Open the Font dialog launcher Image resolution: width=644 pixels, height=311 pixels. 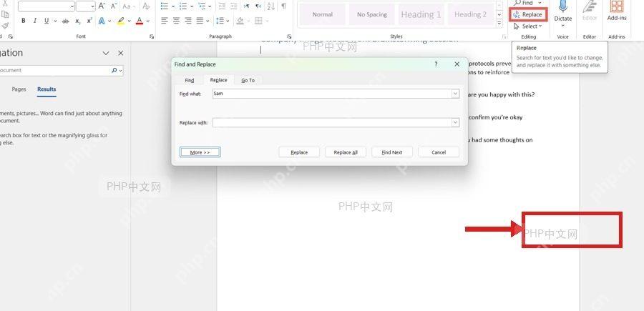point(152,36)
